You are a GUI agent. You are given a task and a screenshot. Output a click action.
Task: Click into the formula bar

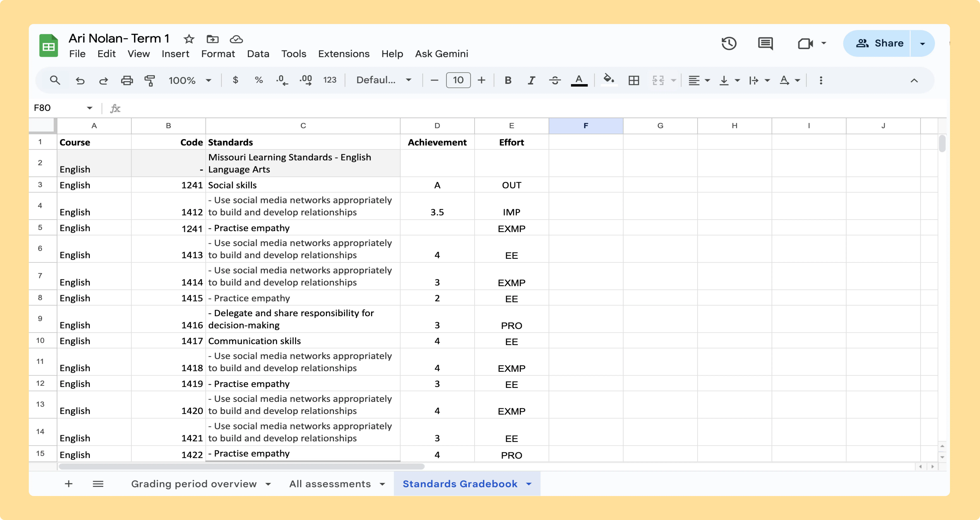click(533, 108)
